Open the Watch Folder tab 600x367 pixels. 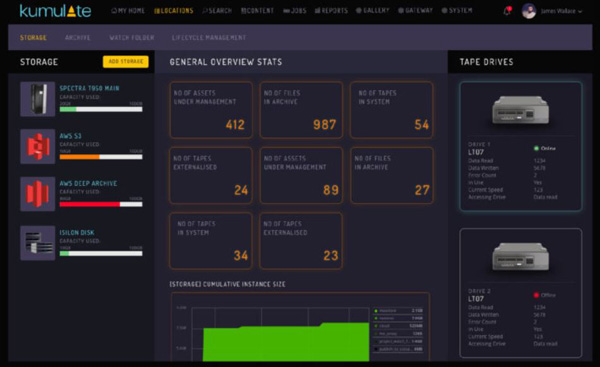(132, 38)
